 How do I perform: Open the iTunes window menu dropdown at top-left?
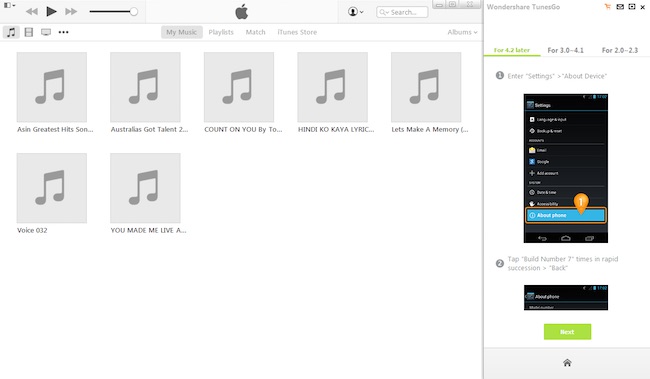tap(9, 5)
